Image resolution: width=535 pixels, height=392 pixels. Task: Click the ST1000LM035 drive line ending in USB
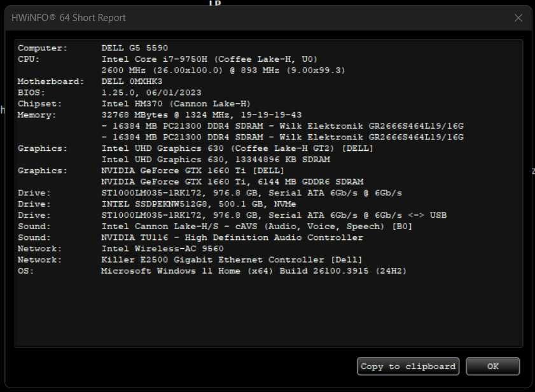pos(274,216)
